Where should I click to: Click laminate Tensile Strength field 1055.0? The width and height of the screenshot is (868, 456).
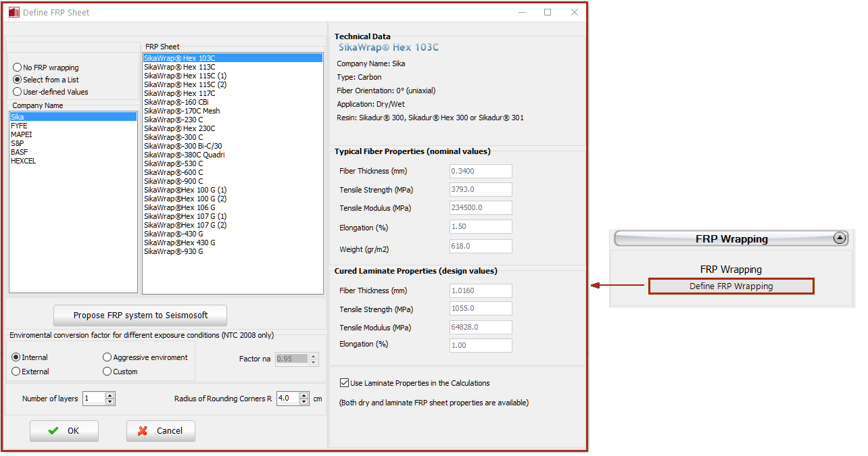click(481, 309)
